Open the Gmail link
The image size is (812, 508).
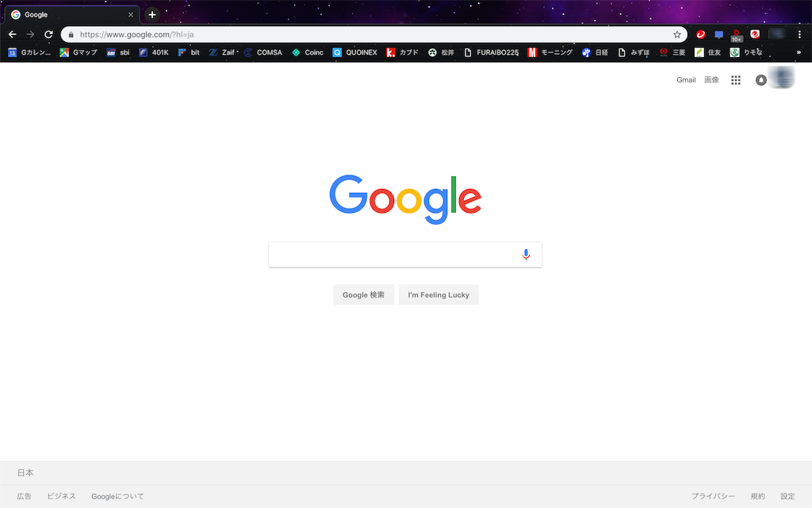pos(686,80)
